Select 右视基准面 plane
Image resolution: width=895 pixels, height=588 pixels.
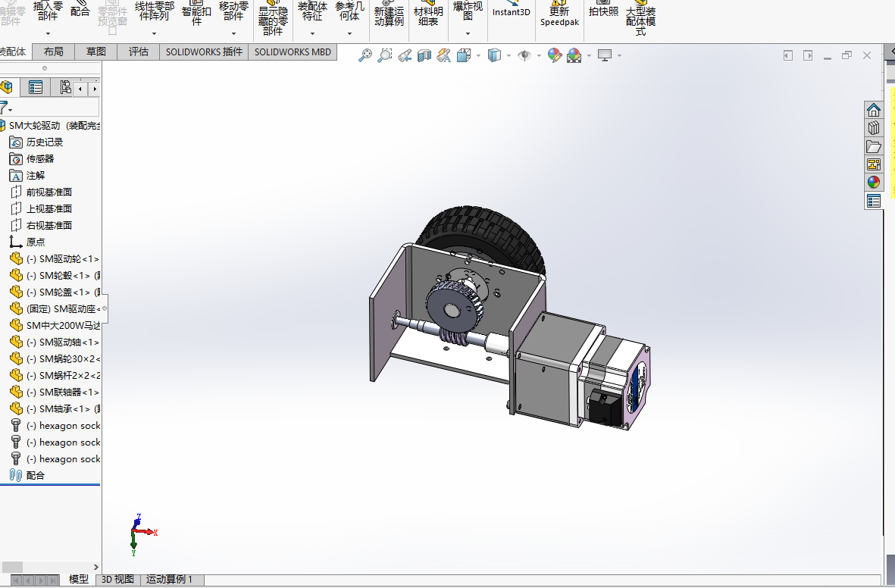tap(49, 225)
